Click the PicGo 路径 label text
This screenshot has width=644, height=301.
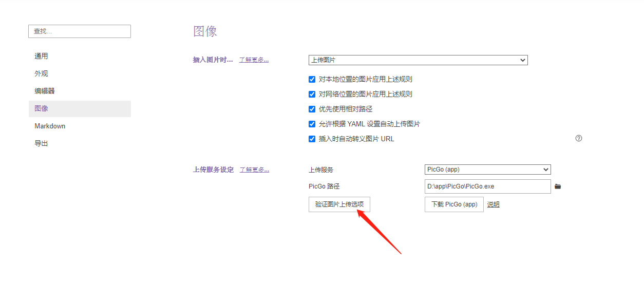pyautogui.click(x=324, y=186)
